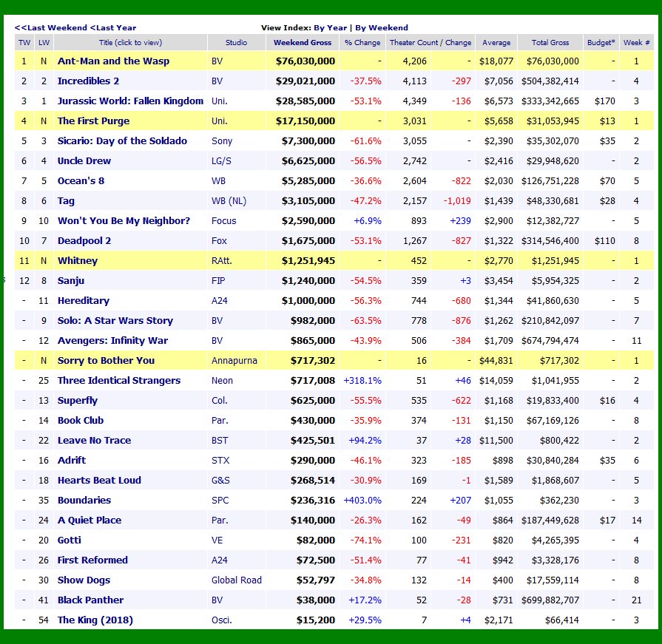Image resolution: width=662 pixels, height=644 pixels.
Task: View index By Weekend
Action: pyautogui.click(x=381, y=28)
